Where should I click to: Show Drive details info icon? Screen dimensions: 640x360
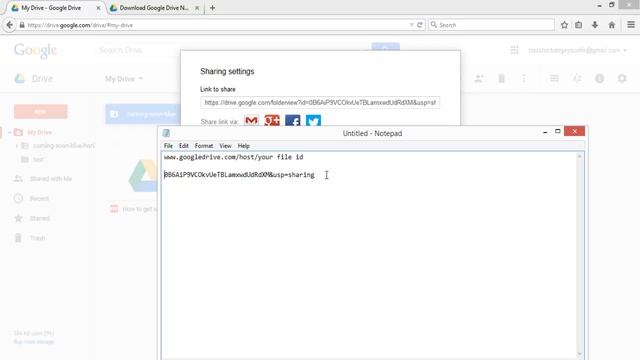[x=600, y=78]
